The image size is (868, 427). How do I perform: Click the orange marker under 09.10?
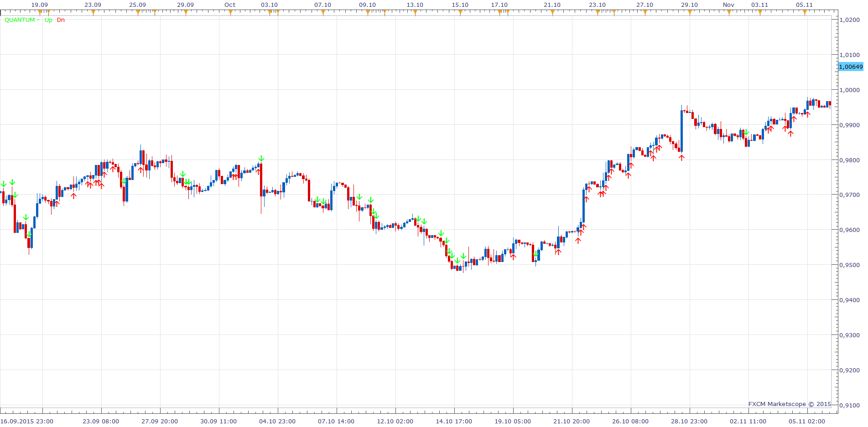pyautogui.click(x=368, y=12)
